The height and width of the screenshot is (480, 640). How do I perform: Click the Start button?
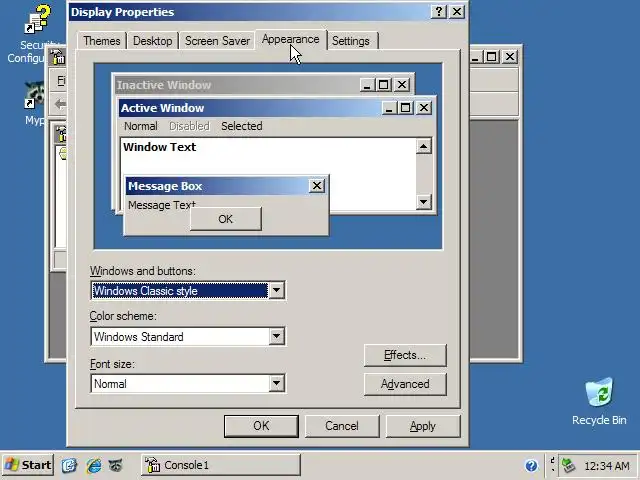pos(27,465)
